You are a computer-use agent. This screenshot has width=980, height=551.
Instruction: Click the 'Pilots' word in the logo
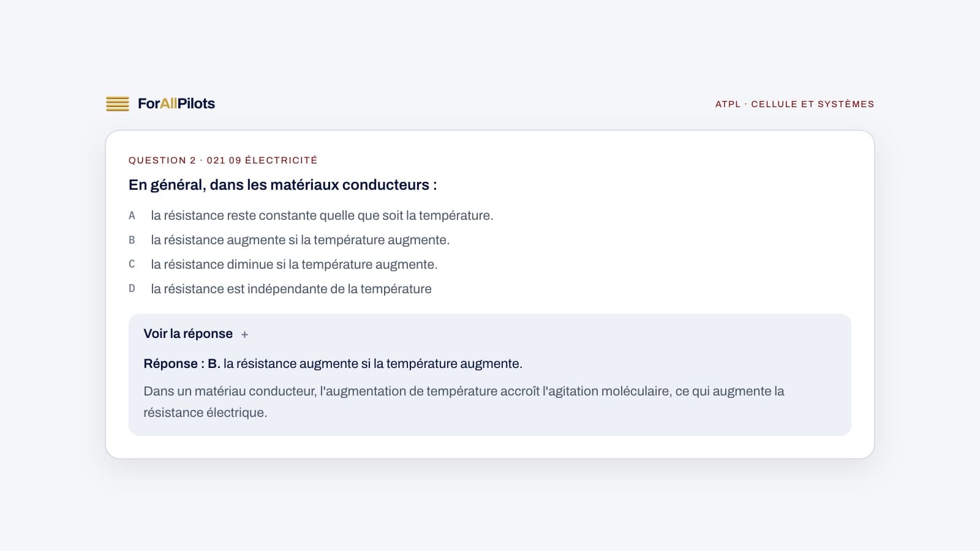(x=196, y=103)
